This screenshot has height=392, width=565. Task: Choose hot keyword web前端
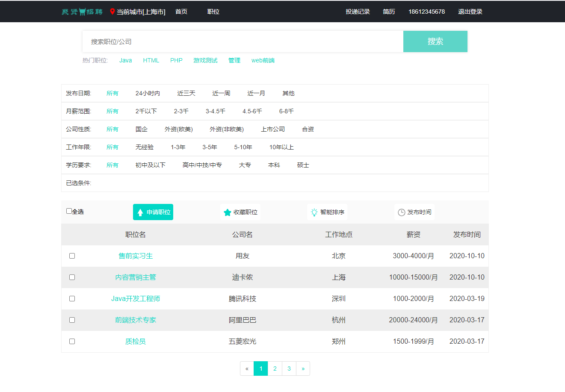click(x=263, y=60)
